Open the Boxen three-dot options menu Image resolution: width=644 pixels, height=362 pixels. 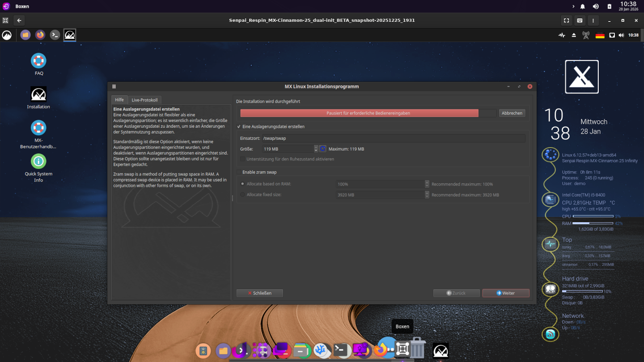coord(593,21)
